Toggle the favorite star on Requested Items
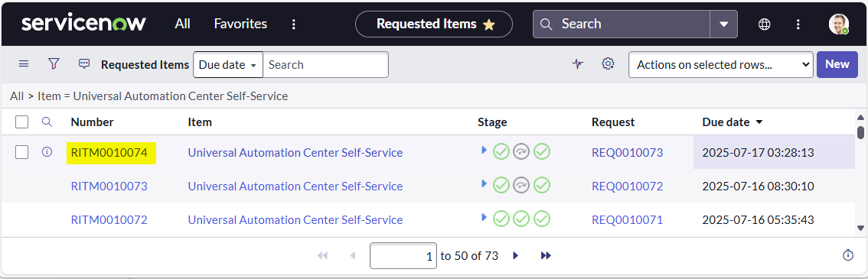Image resolution: width=868 pixels, height=279 pixels. (489, 24)
